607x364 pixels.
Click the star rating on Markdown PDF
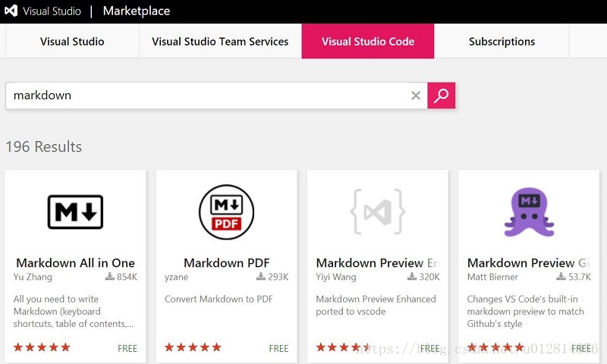click(193, 347)
